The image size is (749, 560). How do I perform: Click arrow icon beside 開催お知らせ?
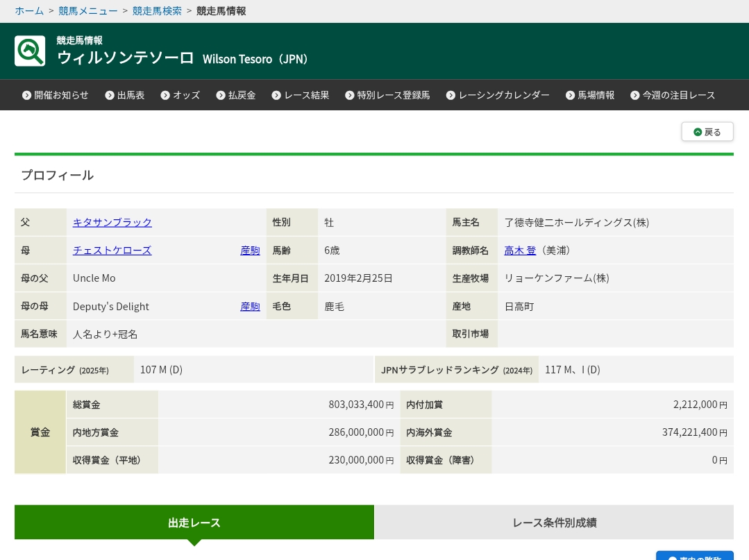(x=26, y=95)
